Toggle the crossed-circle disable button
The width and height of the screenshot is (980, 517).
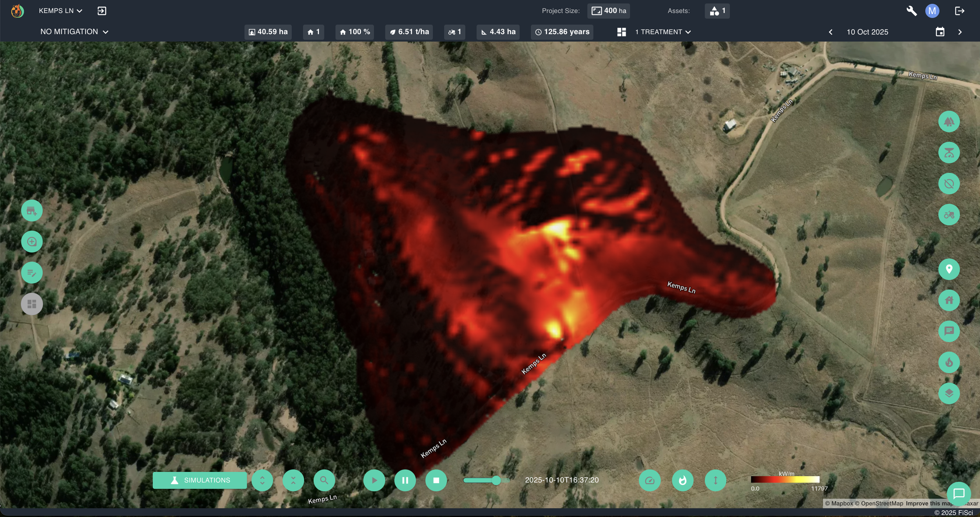[949, 183]
